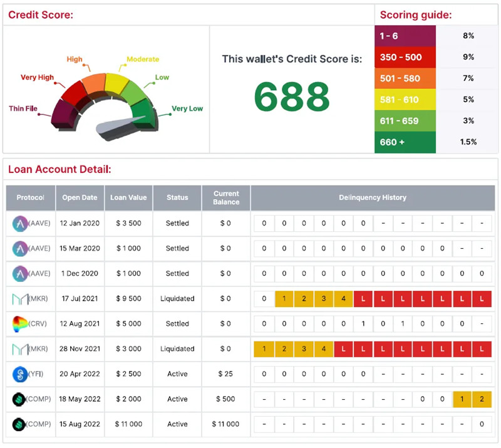The width and height of the screenshot is (501, 448).
Task: Select the MKR icon for 17 Jul 2021 loan
Action: (x=20, y=299)
